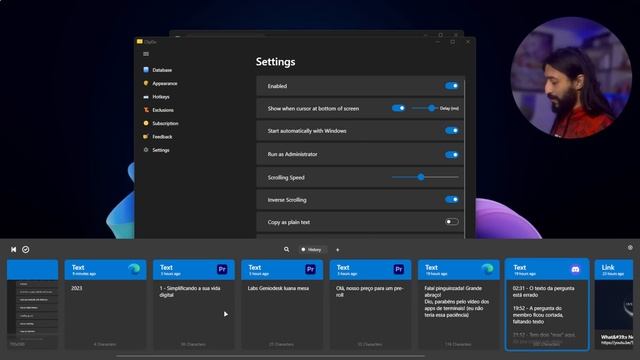Click the horizontal scrollbar under the clips
This screenshot has height=360, width=640.
(x=270, y=356)
